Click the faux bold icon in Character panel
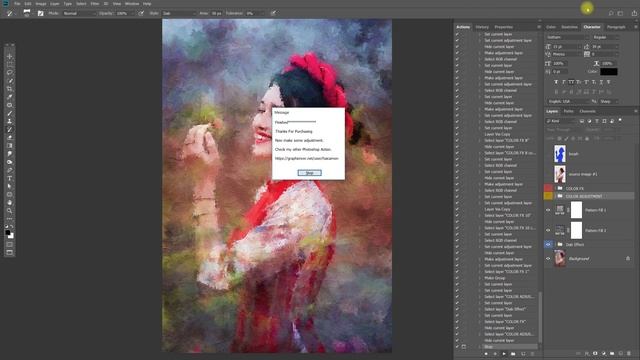This screenshot has width=640, height=360. pyautogui.click(x=556, y=82)
